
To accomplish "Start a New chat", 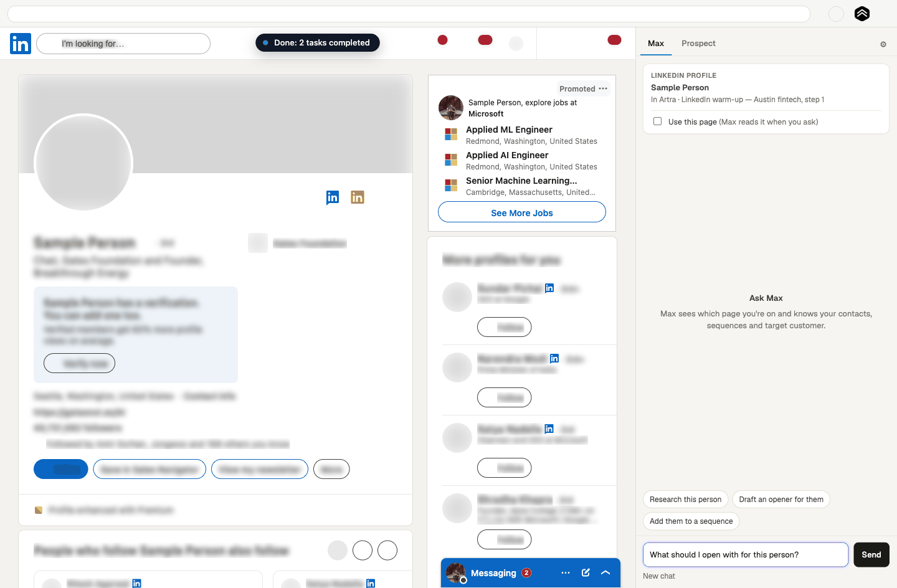I will [x=659, y=576].
